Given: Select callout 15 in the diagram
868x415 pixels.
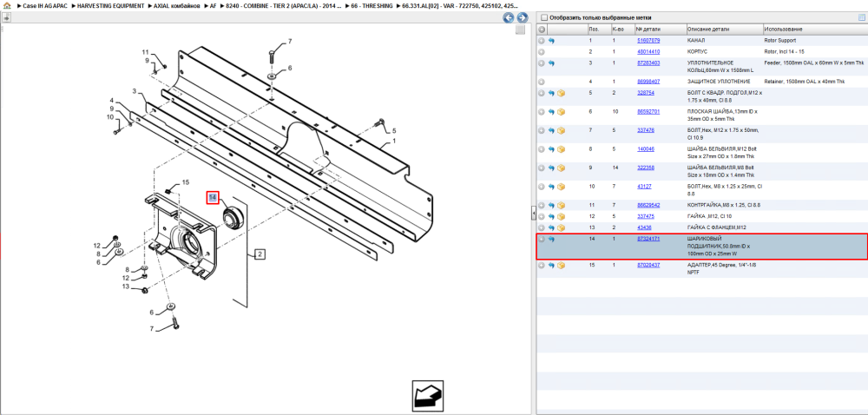Looking at the screenshot, I should [x=186, y=182].
